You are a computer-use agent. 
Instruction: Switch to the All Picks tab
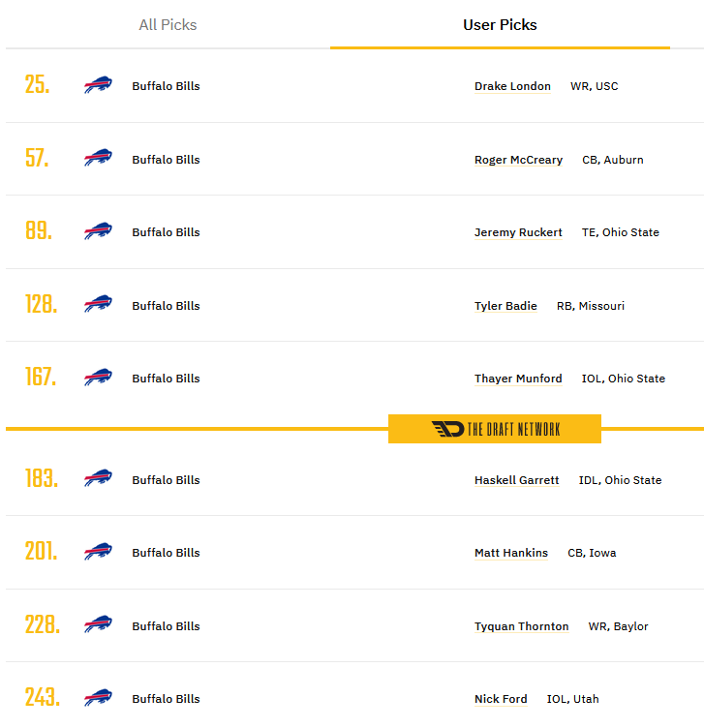coord(168,24)
